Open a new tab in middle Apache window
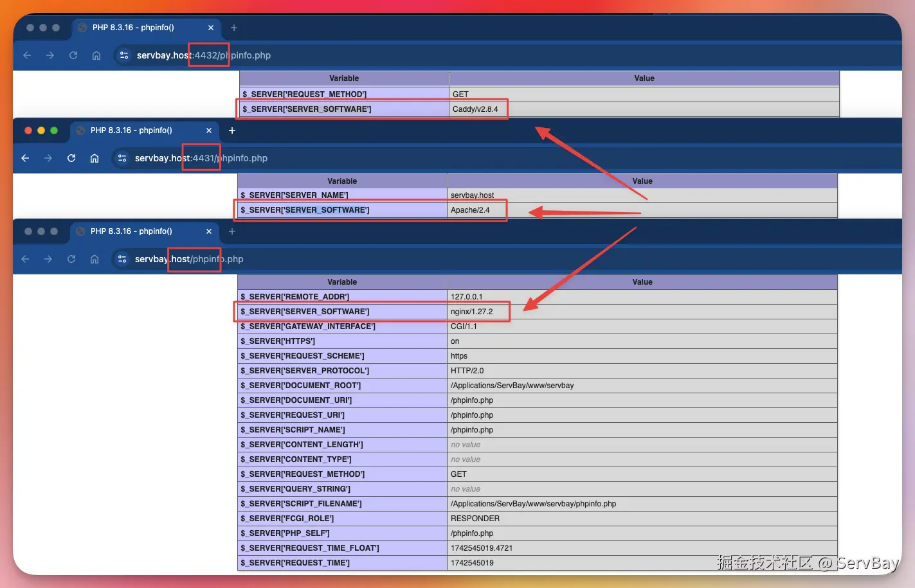 click(x=232, y=130)
